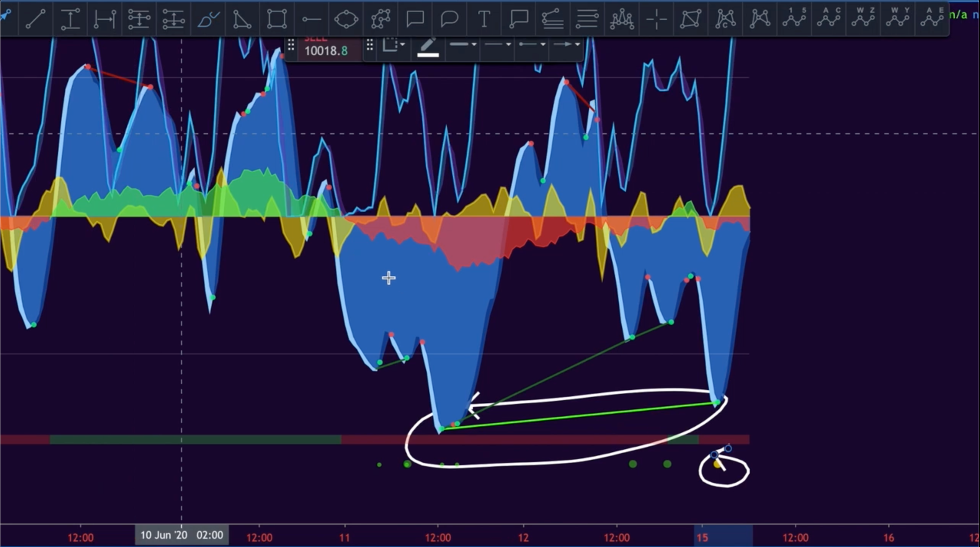The height and width of the screenshot is (547, 980).
Task: Activate the Text tool
Action: point(484,19)
